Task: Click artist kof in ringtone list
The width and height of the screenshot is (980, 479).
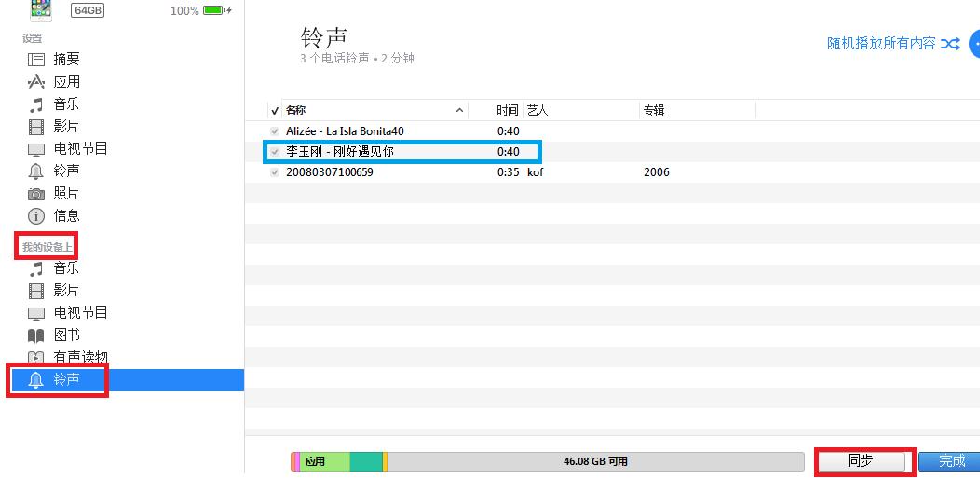Action: [535, 172]
